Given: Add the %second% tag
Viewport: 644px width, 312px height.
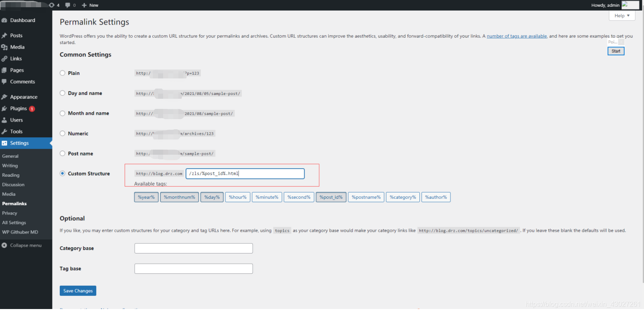Looking at the screenshot, I should click(299, 197).
